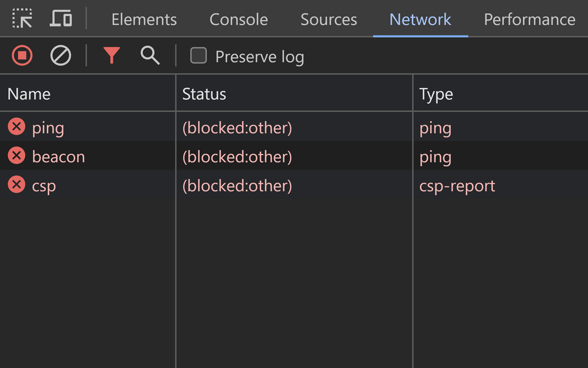The height and width of the screenshot is (368, 588).
Task: Clear the network log
Action: point(60,56)
